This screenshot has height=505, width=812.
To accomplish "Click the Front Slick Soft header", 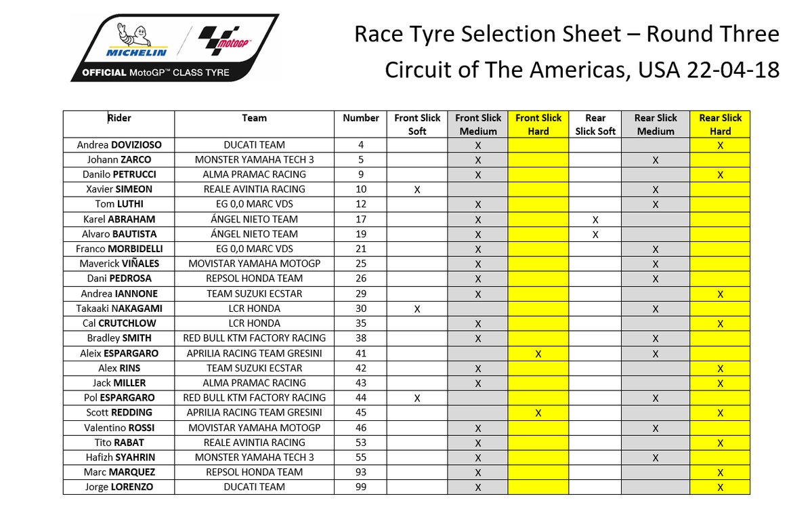I will point(417,125).
